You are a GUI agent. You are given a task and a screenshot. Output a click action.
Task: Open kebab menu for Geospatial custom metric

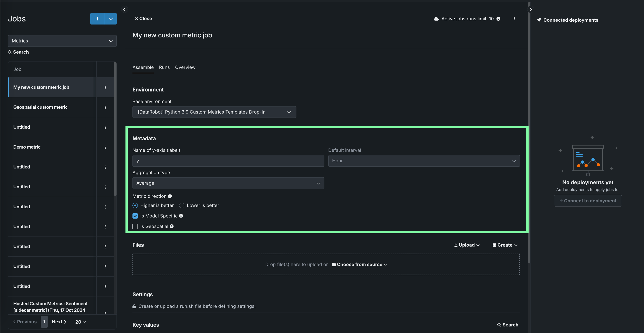[x=105, y=107]
